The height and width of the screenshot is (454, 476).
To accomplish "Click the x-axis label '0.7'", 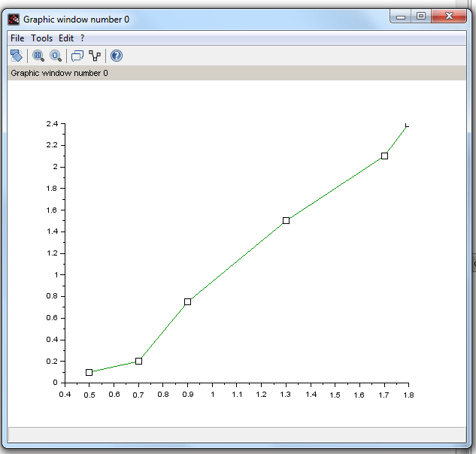I will (x=138, y=395).
